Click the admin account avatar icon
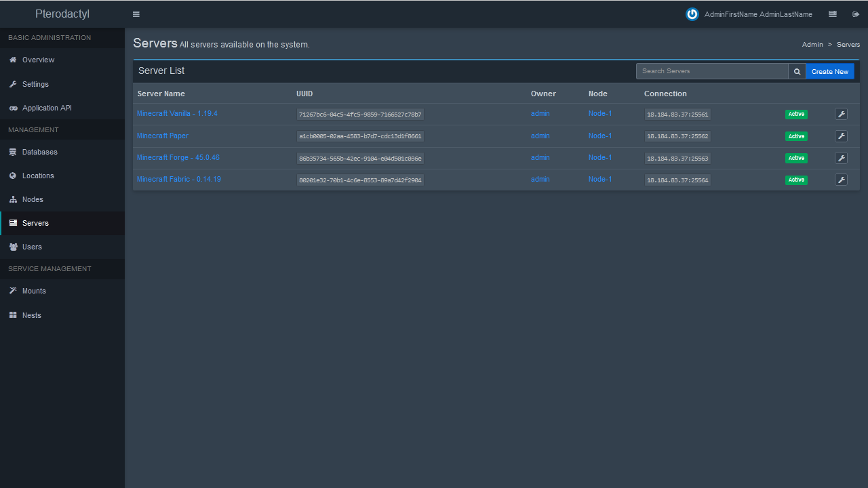 [x=692, y=14]
